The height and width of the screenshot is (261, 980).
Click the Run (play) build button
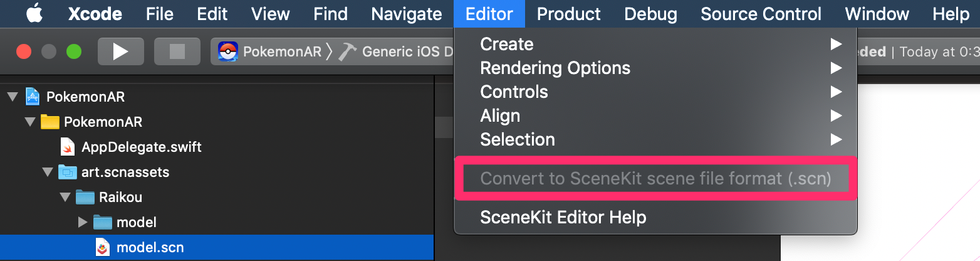[121, 51]
